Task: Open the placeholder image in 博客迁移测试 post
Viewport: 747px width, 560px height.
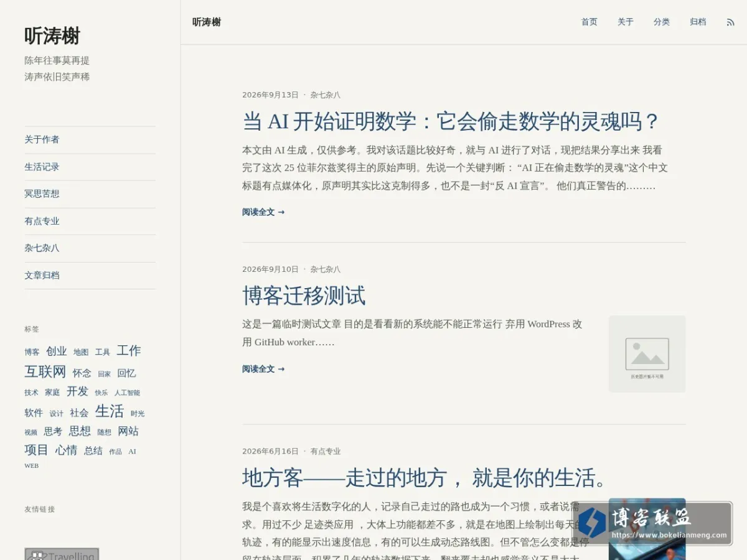Action: [x=647, y=354]
